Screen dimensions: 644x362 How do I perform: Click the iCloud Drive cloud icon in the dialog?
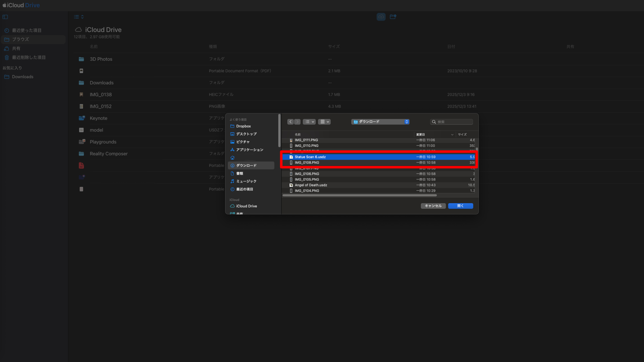tap(232, 206)
